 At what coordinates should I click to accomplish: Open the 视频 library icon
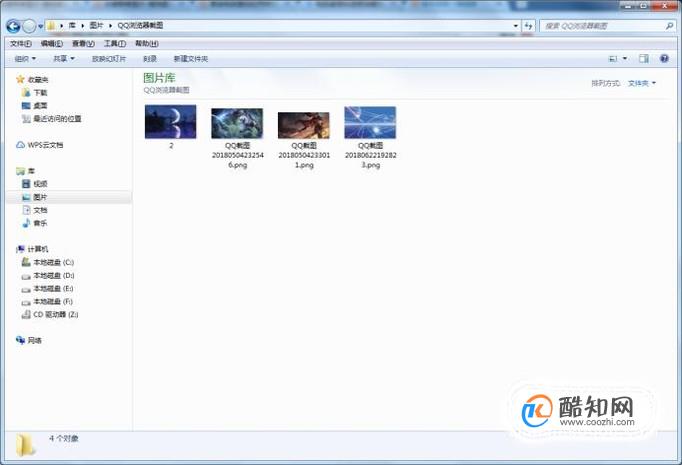coord(26,184)
